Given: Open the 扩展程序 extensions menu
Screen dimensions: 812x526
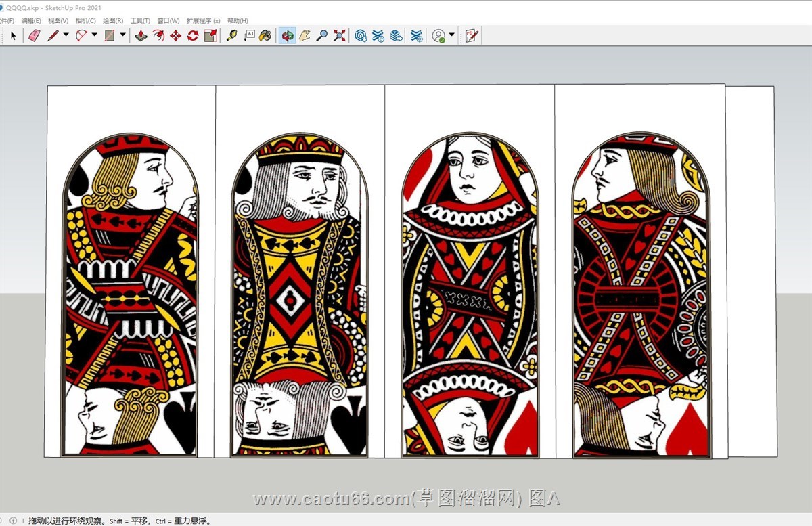Looking at the screenshot, I should pyautogui.click(x=203, y=21).
